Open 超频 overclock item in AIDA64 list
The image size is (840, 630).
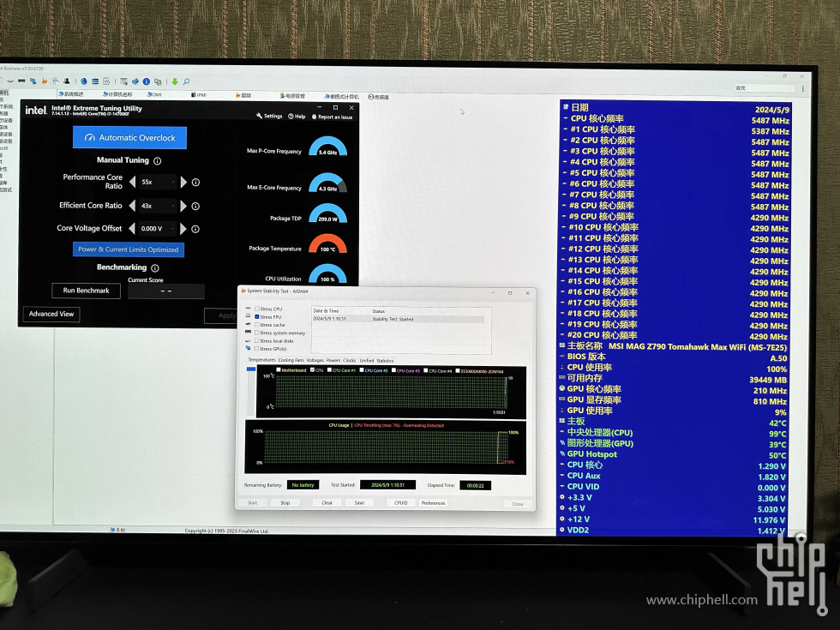[x=243, y=95]
